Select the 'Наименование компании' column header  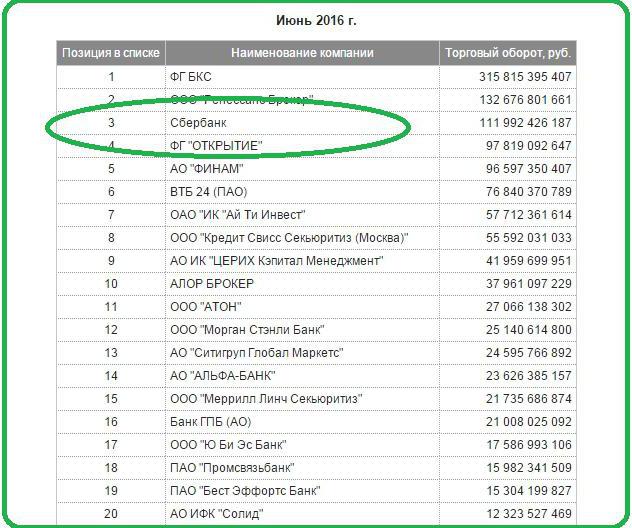click(302, 53)
